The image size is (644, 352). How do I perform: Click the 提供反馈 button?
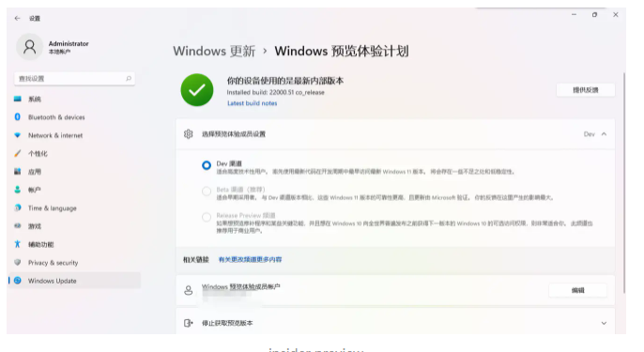(585, 90)
